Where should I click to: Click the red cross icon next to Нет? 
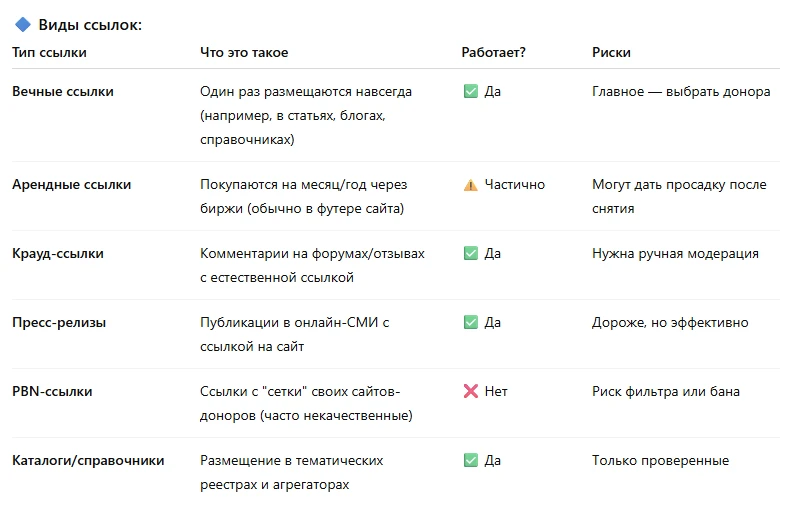471,392
